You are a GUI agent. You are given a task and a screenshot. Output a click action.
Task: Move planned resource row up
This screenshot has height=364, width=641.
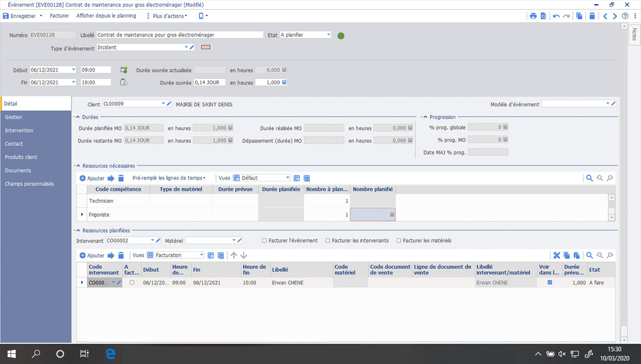[234, 255]
